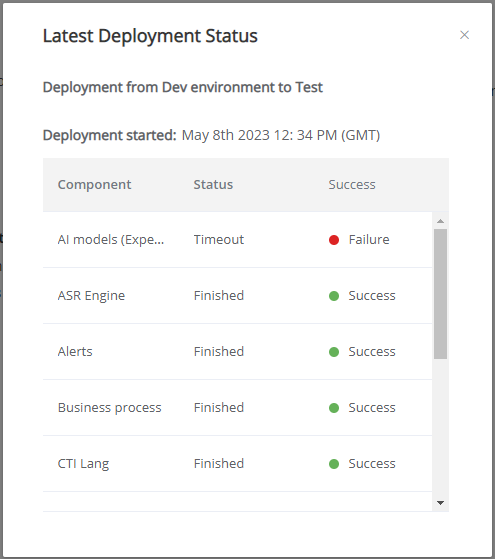Click the Deployment started label
This screenshot has width=495, height=559.
click(109, 135)
